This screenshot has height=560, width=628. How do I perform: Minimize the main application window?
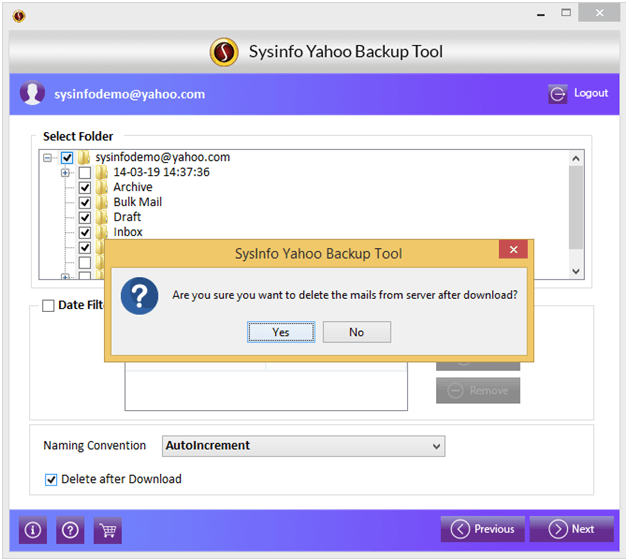[x=541, y=14]
